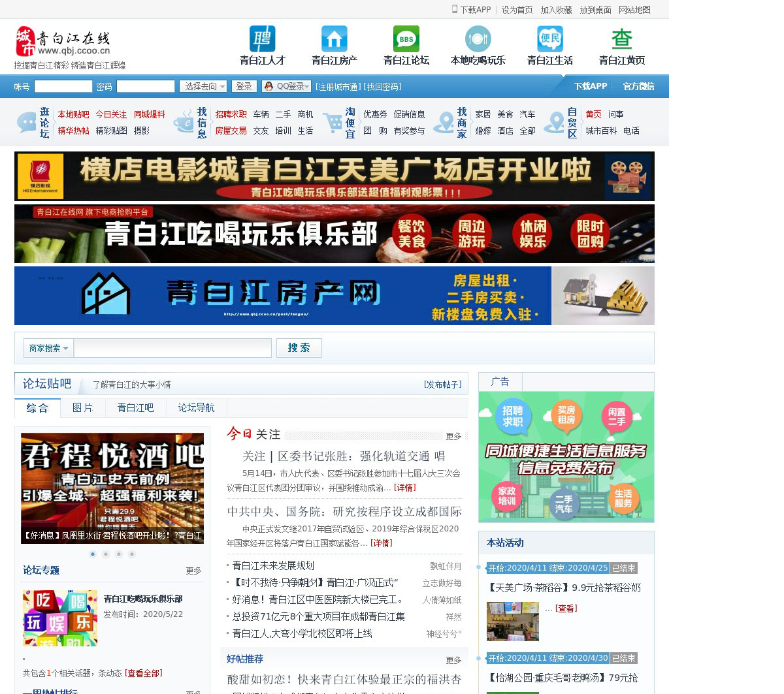Select the fourth carousel dot under bar image

tap(132, 554)
